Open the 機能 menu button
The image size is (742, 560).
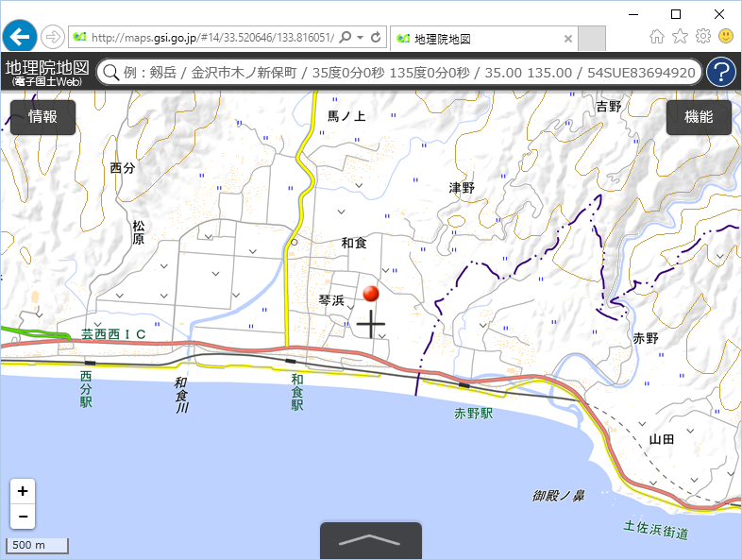coord(699,116)
